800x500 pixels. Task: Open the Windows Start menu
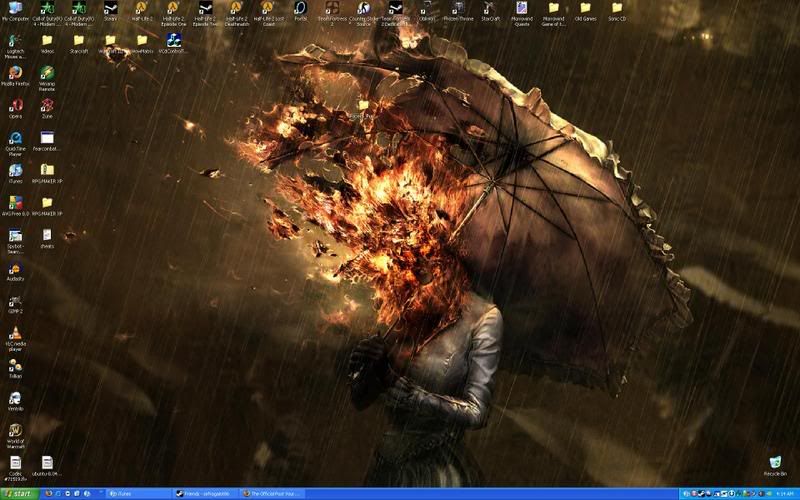[x=19, y=494]
